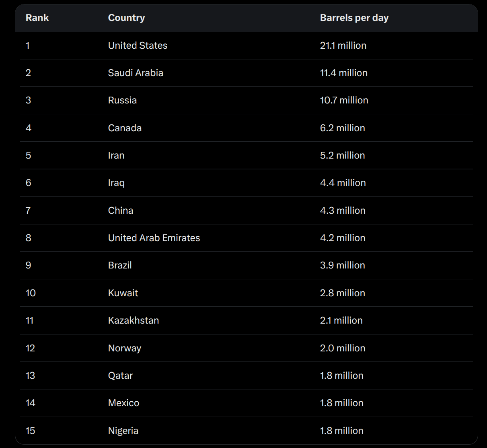Select the Kuwait row entry
Viewport: 487px width, 448px height.
(123, 293)
